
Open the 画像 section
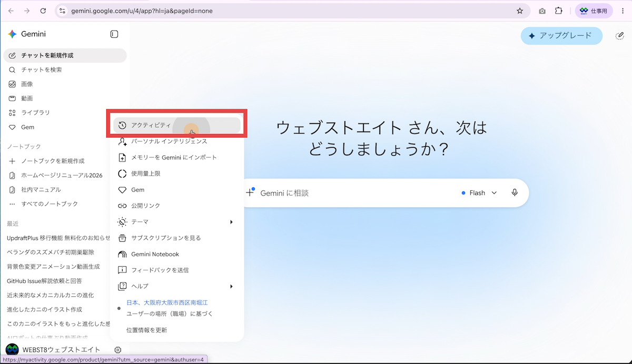tap(65, 84)
